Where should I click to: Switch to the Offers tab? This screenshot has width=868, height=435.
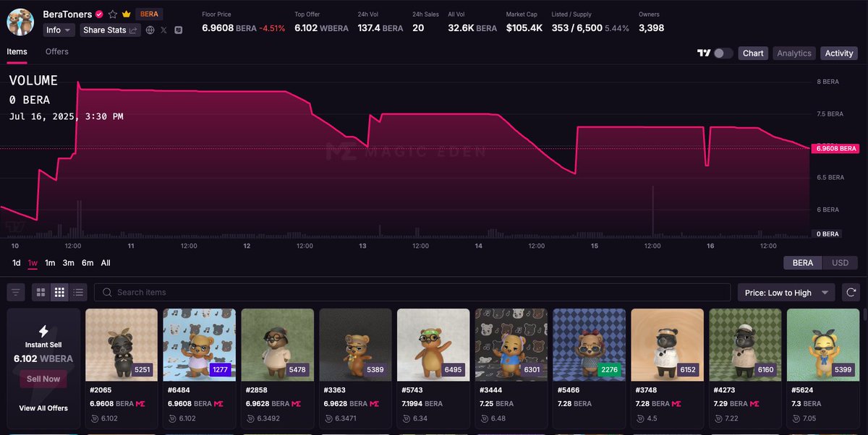[57, 52]
